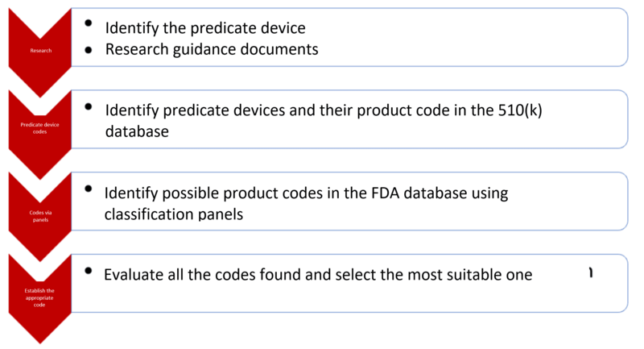Click bullet beside Identify the predicate device
The height and width of the screenshot is (349, 644).
(89, 23)
